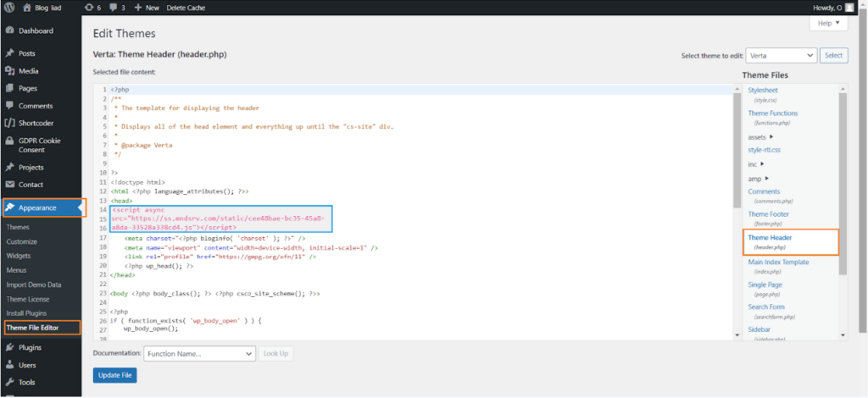The height and width of the screenshot is (398, 868).
Task: Click the WordPress logo icon
Action: [x=10, y=7]
